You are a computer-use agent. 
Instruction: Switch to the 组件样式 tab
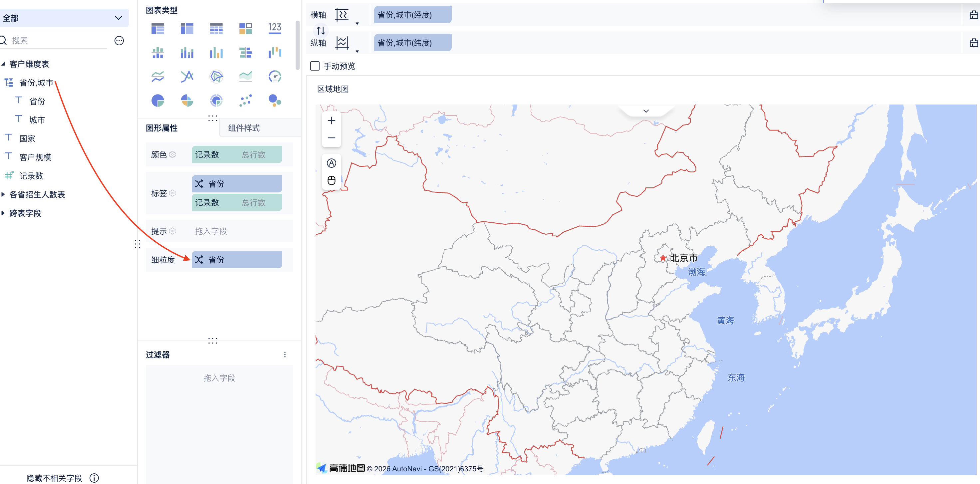(244, 128)
